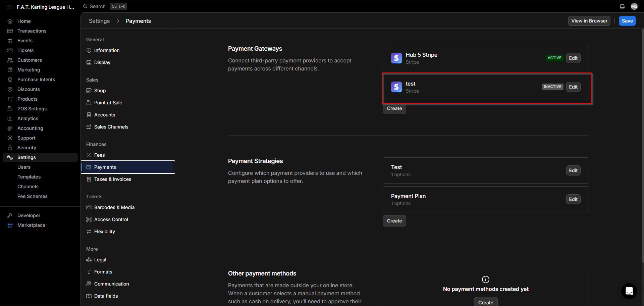Edit the Payment Plan strategy
Viewport: 644px width, 306px height.
[573, 199]
